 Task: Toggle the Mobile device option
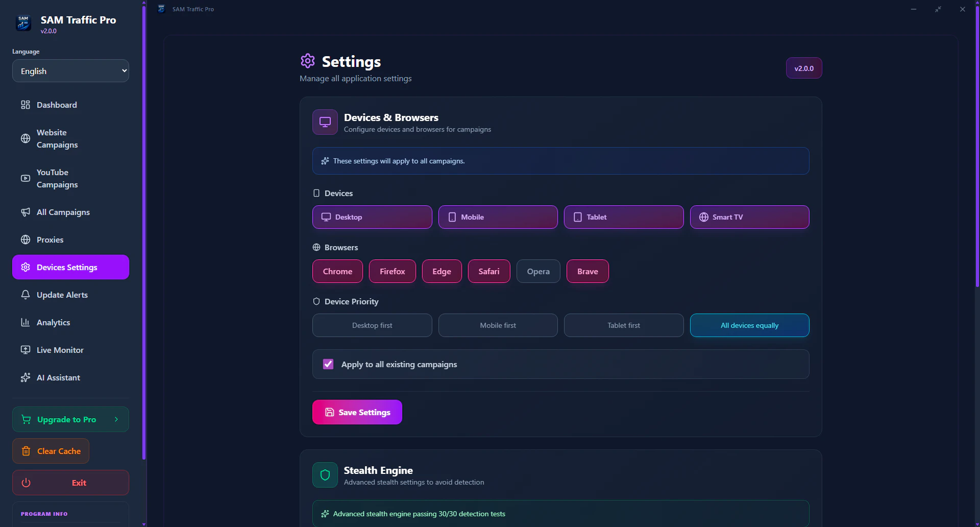pos(498,217)
